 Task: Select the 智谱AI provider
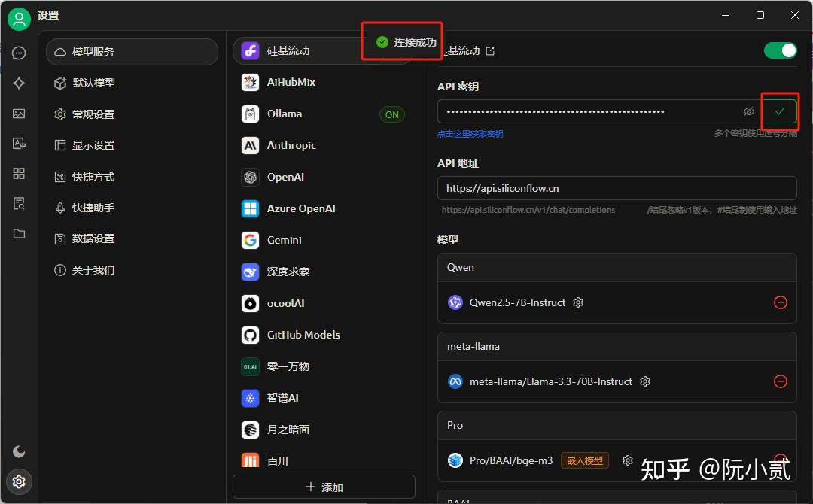point(324,399)
